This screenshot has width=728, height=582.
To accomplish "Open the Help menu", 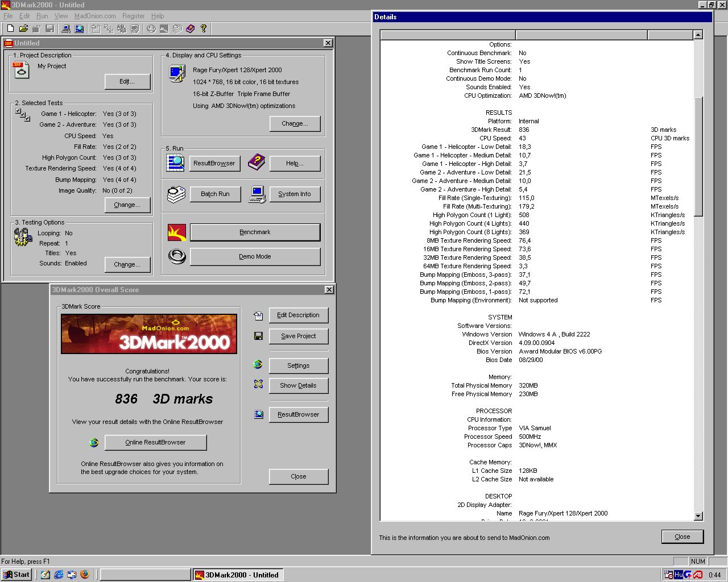I will [158, 16].
